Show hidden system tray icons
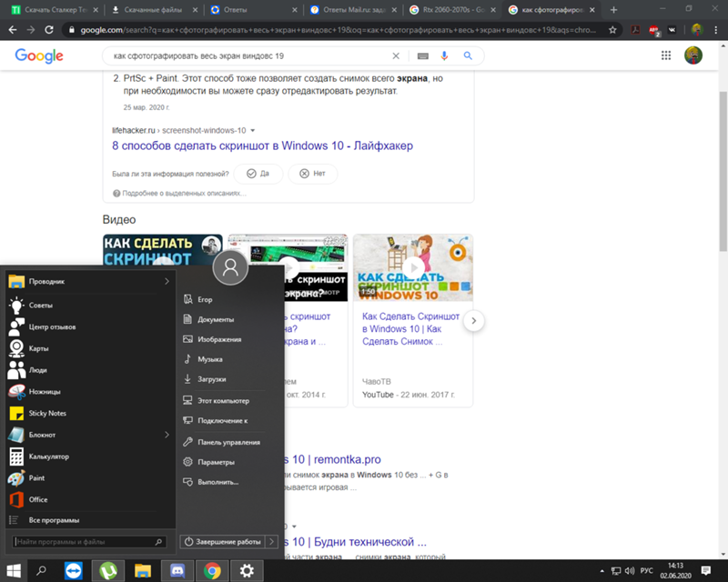This screenshot has width=728, height=582. pyautogui.click(x=602, y=571)
